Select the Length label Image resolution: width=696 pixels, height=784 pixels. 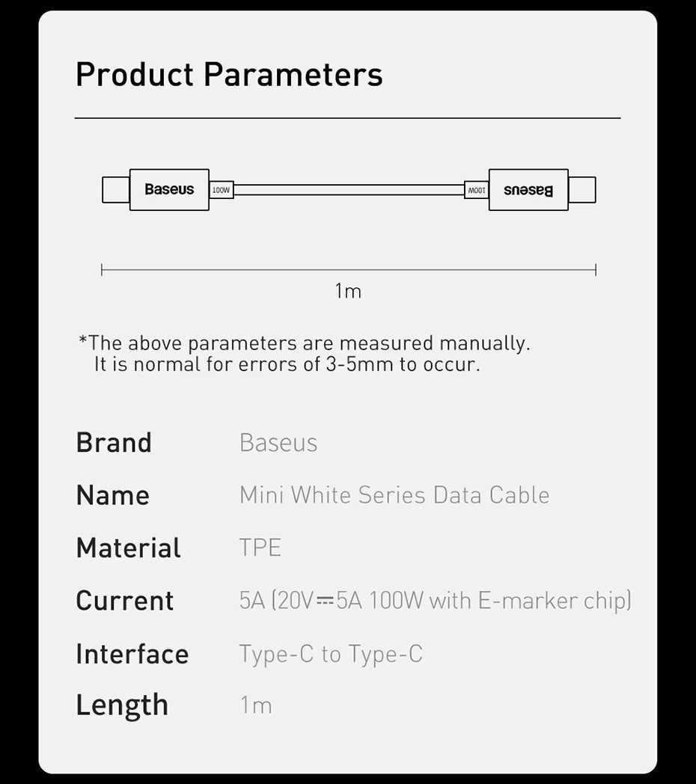tap(122, 705)
